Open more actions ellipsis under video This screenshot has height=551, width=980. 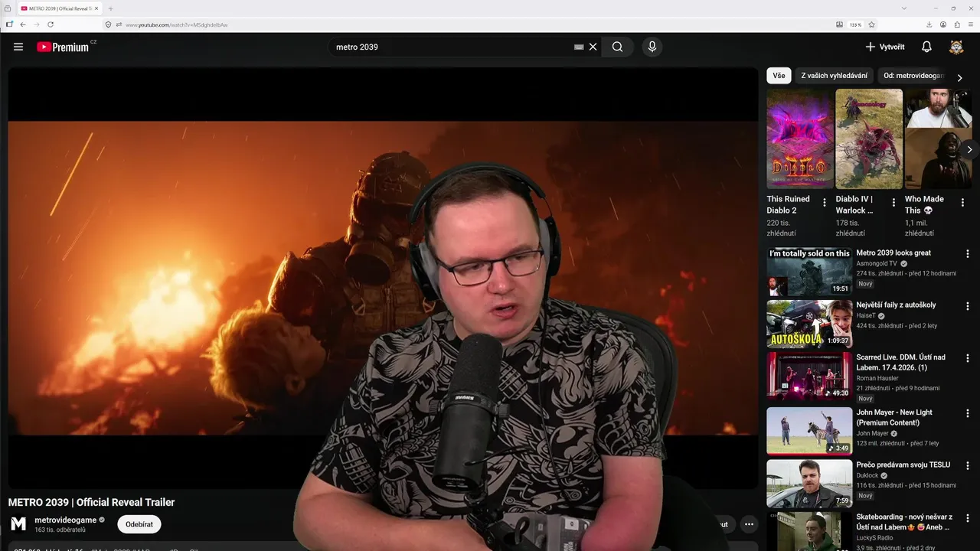coord(749,524)
